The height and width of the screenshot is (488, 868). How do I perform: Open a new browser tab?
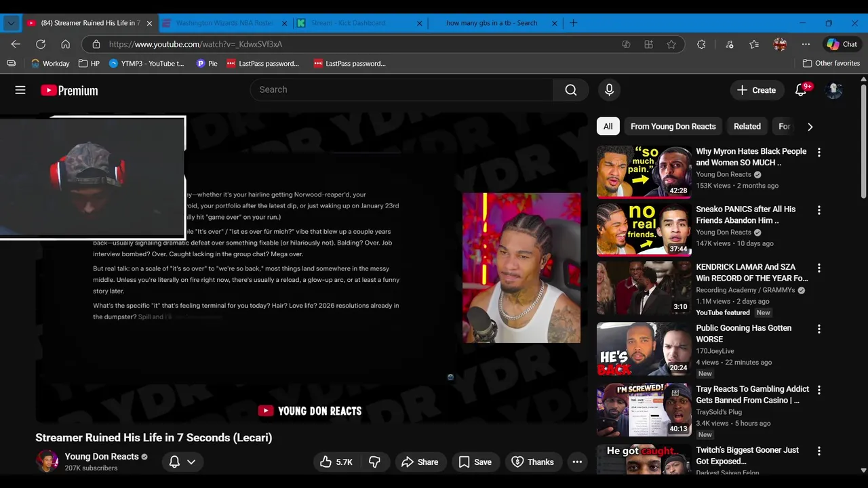tap(574, 23)
